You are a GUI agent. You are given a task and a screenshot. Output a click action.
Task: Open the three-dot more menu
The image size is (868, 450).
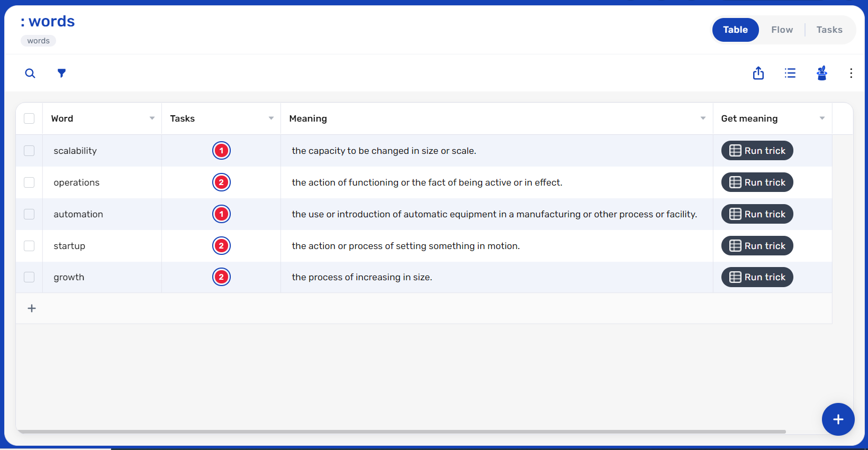(851, 73)
